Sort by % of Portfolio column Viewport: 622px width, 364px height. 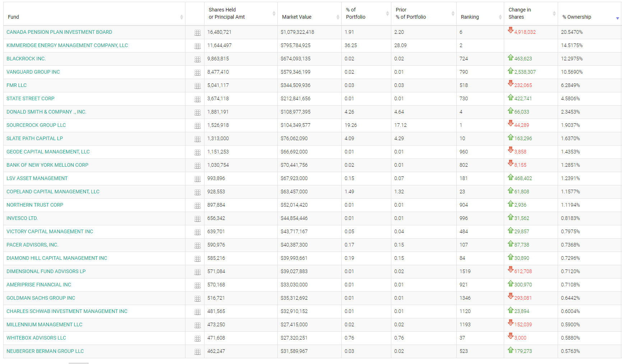366,14
